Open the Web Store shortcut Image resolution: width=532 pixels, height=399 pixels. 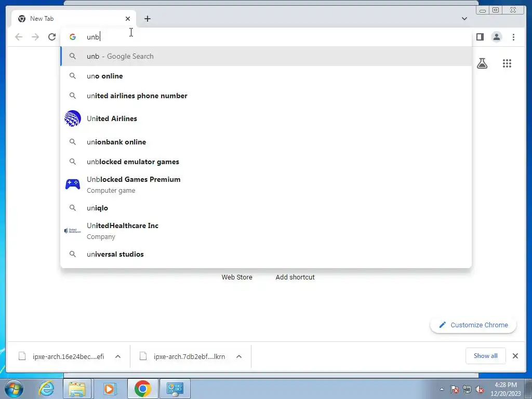(x=237, y=277)
